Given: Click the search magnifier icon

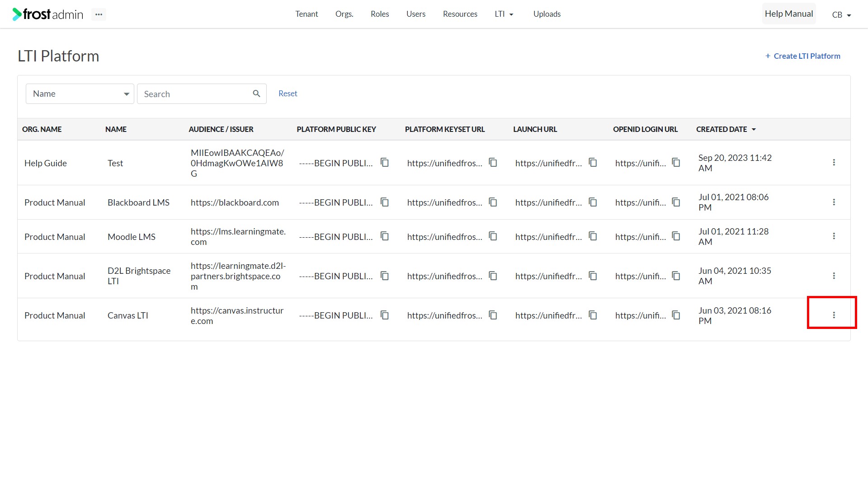Looking at the screenshot, I should pos(256,94).
